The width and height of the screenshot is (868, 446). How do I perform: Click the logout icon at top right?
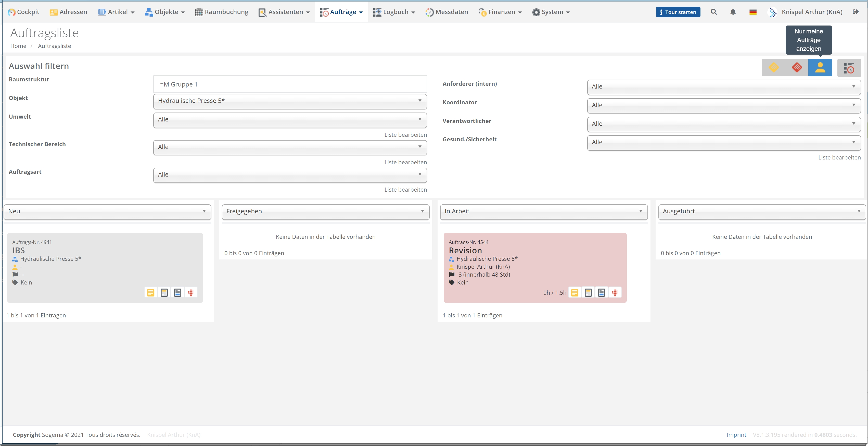point(856,12)
